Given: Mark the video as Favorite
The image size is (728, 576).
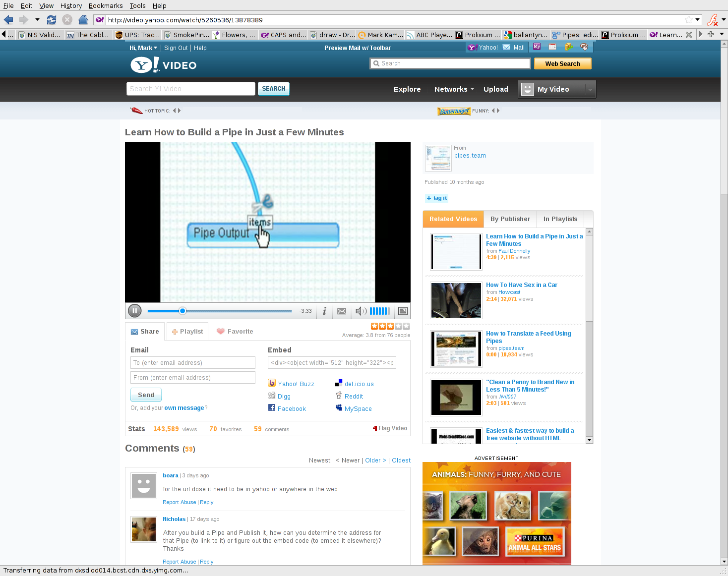Looking at the screenshot, I should pos(235,331).
